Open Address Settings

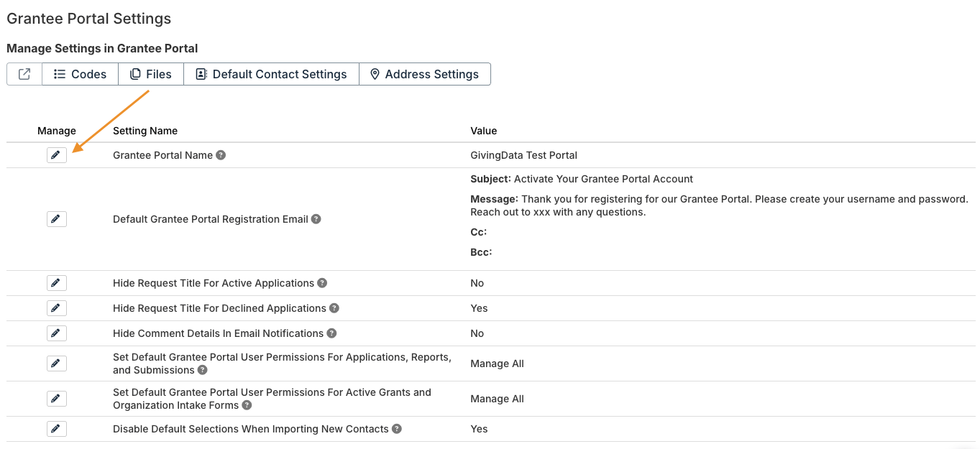coord(425,73)
